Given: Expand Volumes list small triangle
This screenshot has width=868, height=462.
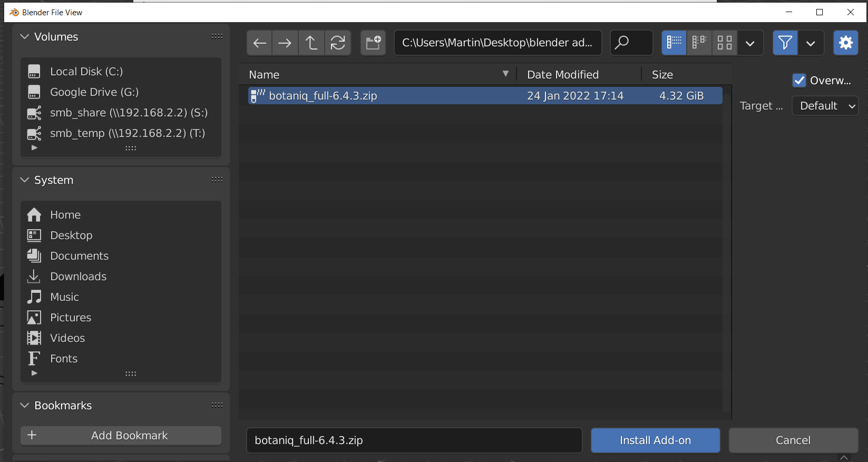Looking at the screenshot, I should point(34,148).
